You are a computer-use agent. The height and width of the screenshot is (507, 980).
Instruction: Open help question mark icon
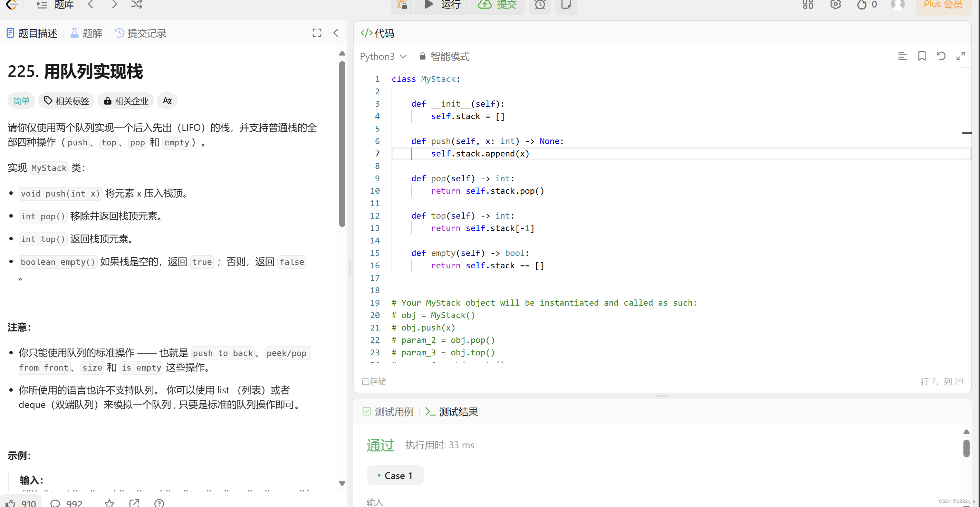(x=159, y=503)
